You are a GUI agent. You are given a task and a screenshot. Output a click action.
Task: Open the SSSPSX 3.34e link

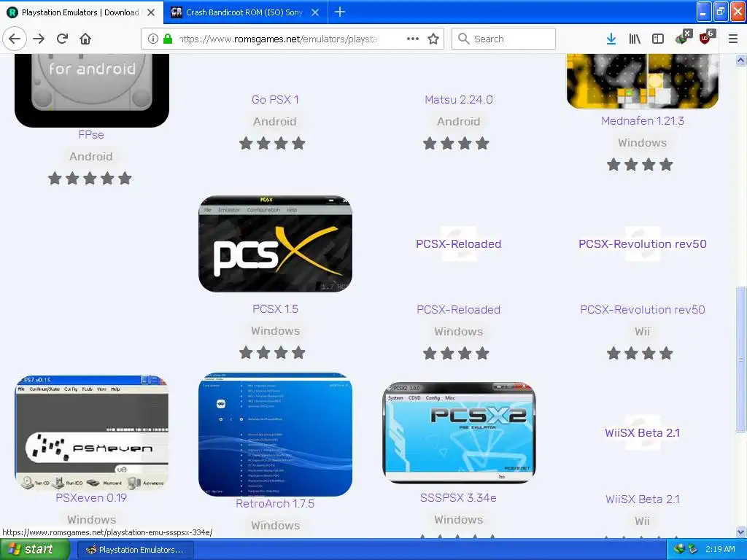(x=458, y=498)
